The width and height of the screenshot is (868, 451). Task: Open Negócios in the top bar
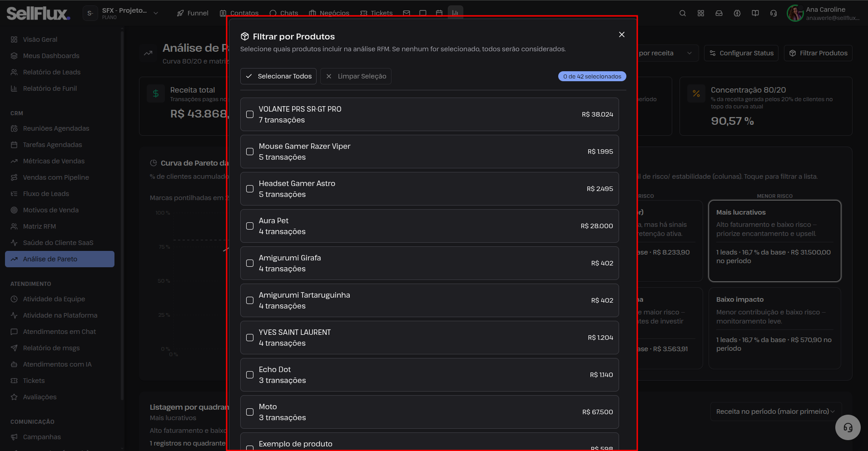coord(329,13)
